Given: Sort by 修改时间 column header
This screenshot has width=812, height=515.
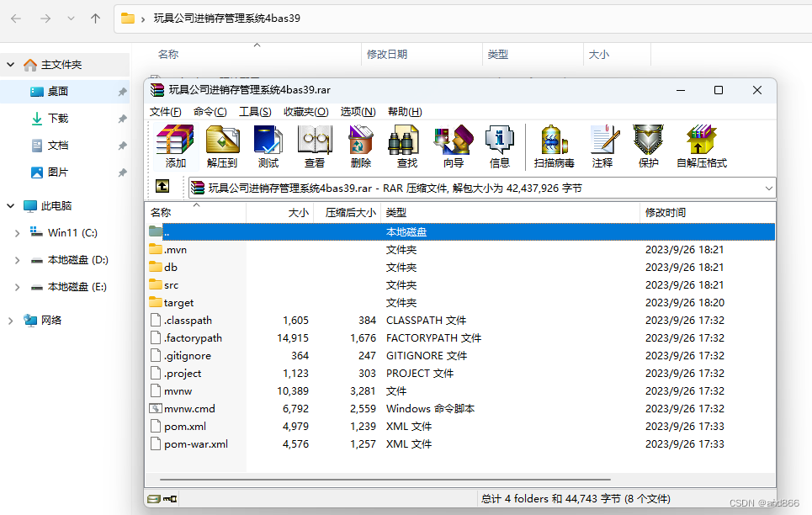Looking at the screenshot, I should (x=708, y=212).
